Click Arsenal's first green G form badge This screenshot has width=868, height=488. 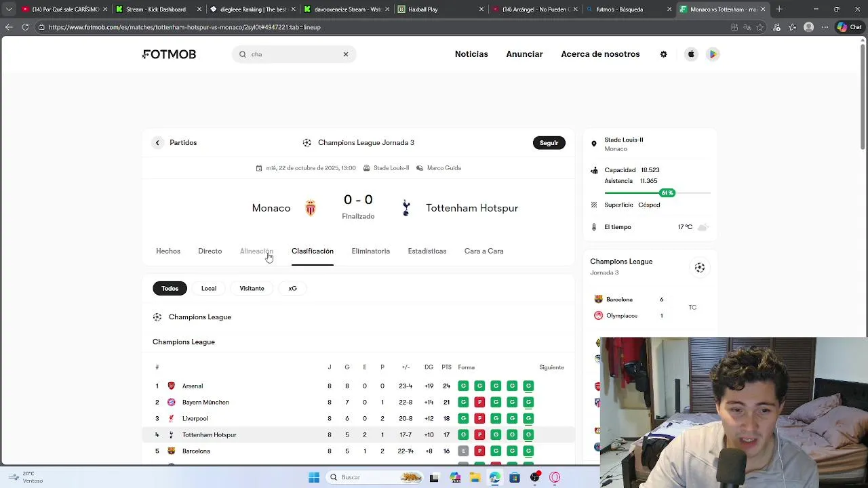point(463,386)
